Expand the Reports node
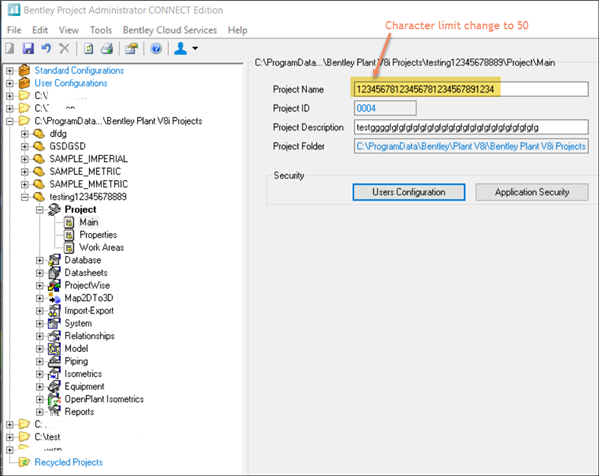This screenshot has height=476, width=599. 40,411
